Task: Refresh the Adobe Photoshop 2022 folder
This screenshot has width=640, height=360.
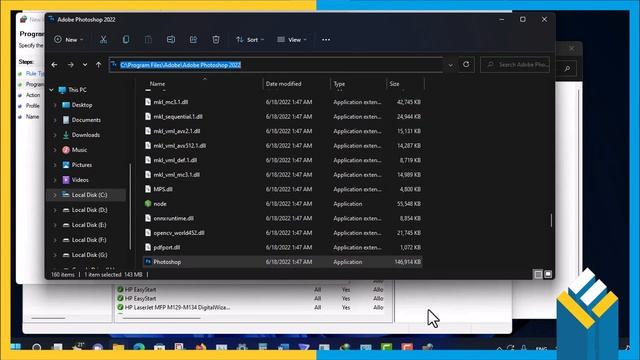Action: tap(466, 64)
